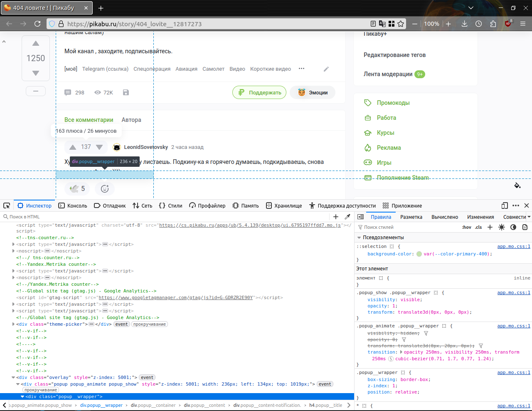Image resolution: width=532 pixels, height=411 pixels.
Task: Open the Firefox downloads panel
Action: point(465,24)
